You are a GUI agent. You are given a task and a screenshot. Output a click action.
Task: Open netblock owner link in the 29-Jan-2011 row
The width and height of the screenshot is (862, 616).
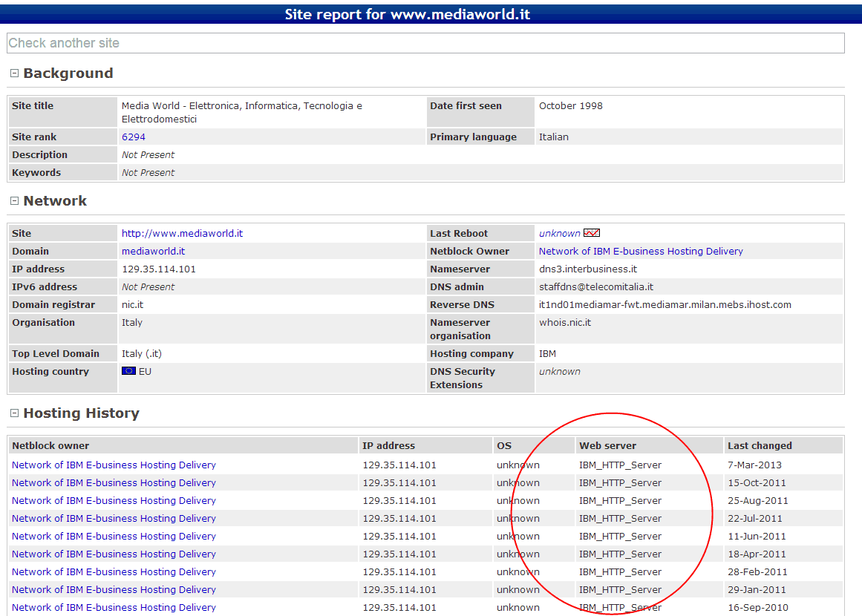(114, 589)
